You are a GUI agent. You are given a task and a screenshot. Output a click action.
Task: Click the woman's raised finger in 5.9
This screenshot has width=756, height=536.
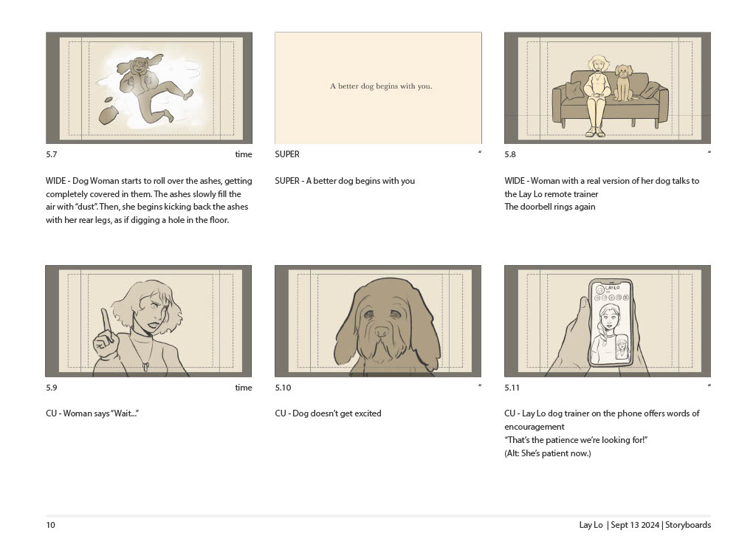(x=106, y=322)
